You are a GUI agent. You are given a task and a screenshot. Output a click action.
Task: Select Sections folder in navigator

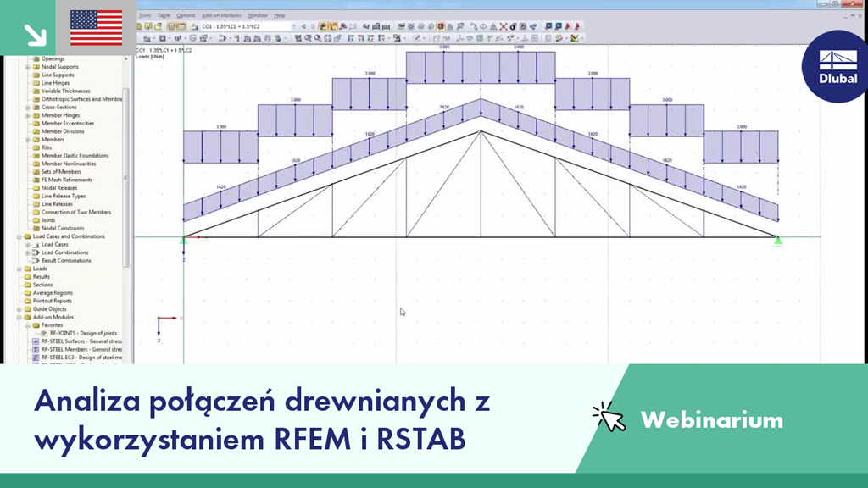click(x=42, y=285)
